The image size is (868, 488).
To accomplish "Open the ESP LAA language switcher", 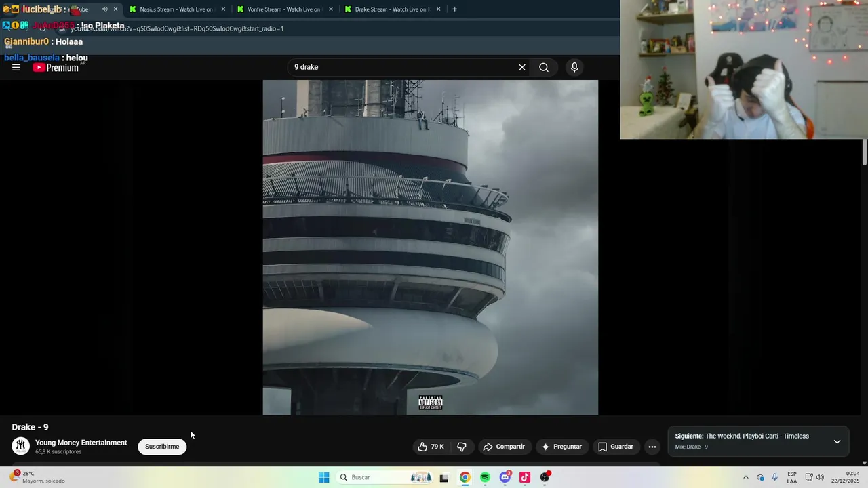I will click(x=792, y=477).
